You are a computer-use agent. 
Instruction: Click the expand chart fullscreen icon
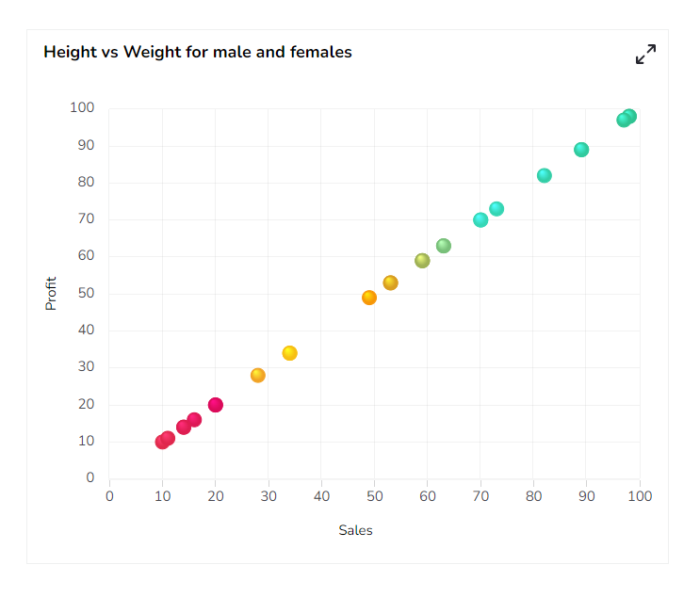point(645,54)
